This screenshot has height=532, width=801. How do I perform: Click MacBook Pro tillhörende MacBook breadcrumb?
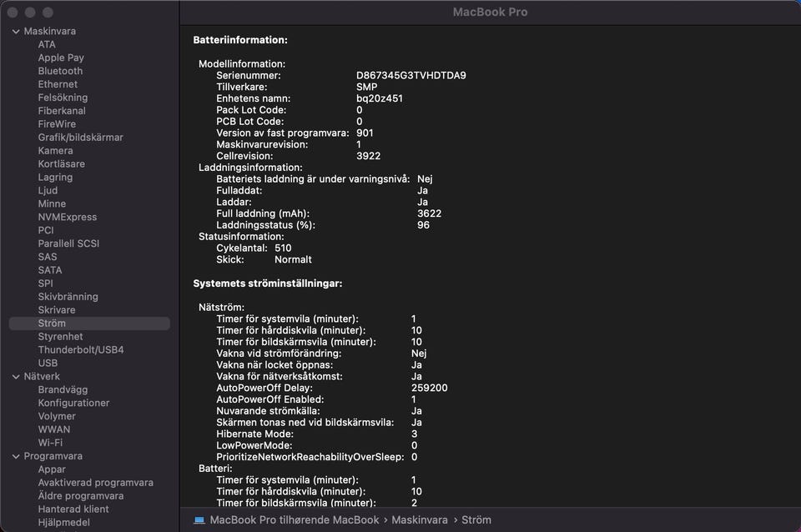(294, 519)
